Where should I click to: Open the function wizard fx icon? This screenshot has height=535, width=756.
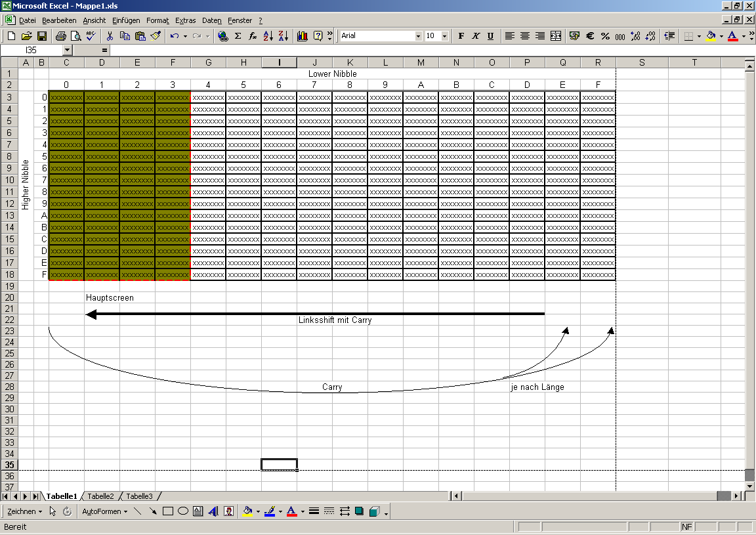tap(253, 35)
